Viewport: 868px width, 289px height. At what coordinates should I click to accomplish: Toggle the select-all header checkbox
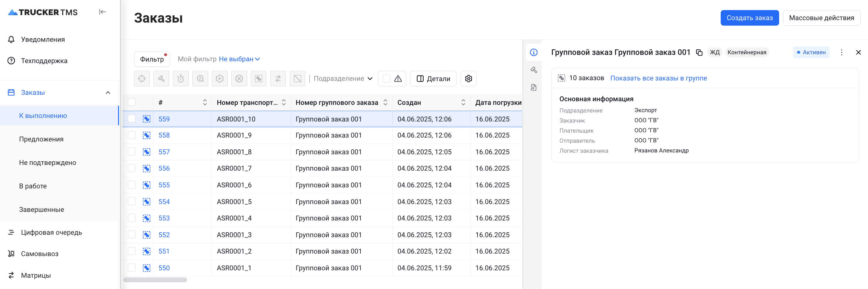pyautogui.click(x=132, y=102)
